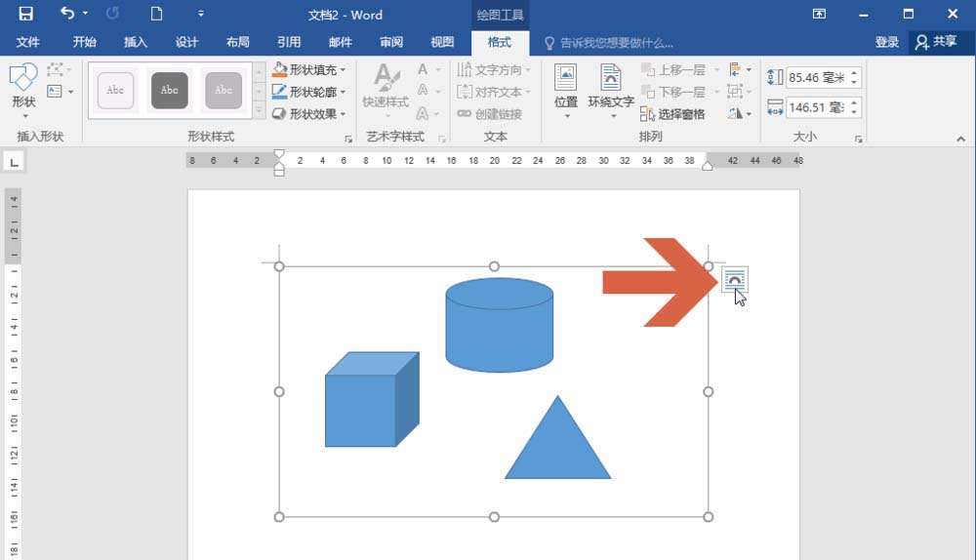Click the shape height field 85.46 毫米

pos(816,78)
